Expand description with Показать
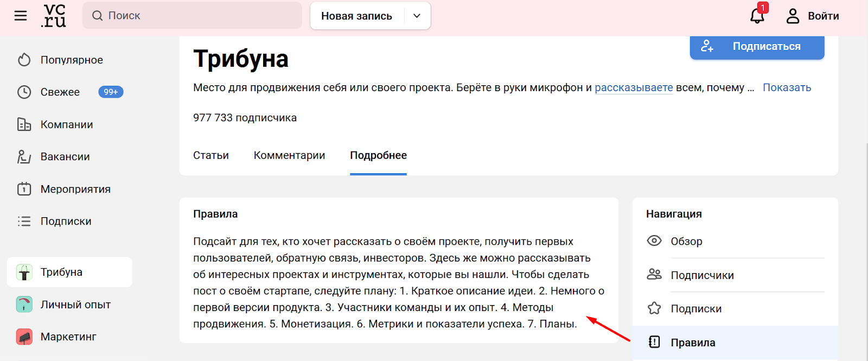The height and width of the screenshot is (361, 868). click(787, 87)
